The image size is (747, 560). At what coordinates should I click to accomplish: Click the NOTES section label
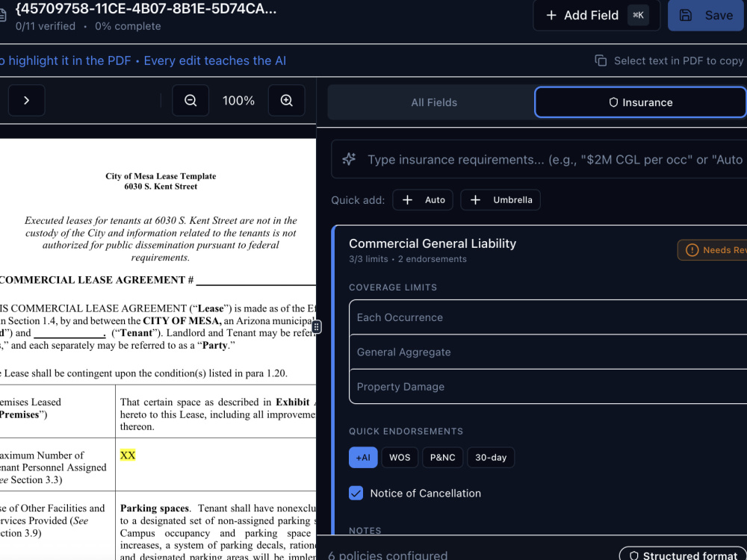(365, 530)
